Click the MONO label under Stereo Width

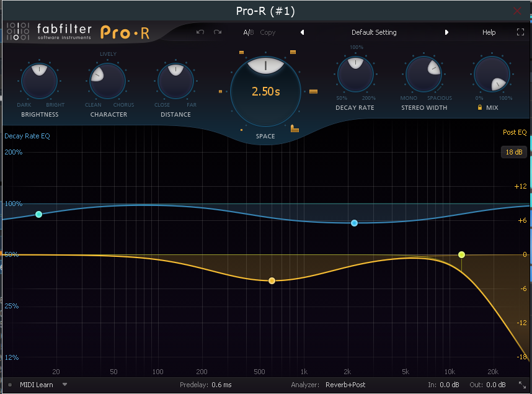(x=409, y=98)
